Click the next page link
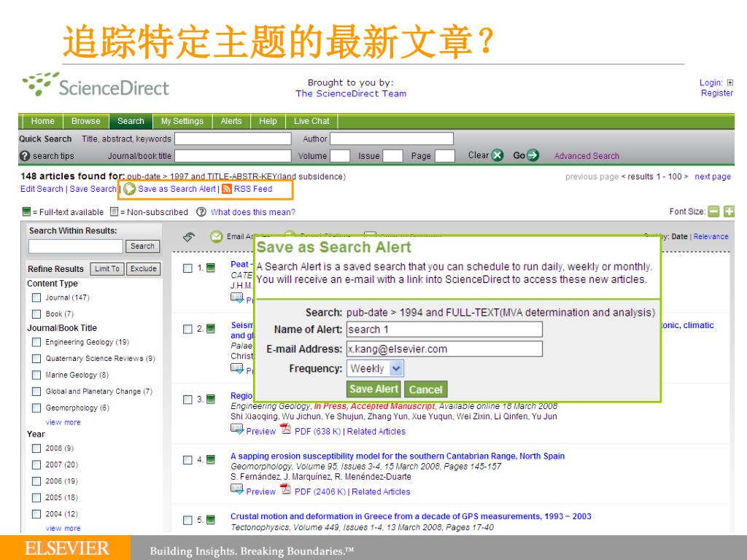Screen dimensions: 747x560 tap(713, 176)
